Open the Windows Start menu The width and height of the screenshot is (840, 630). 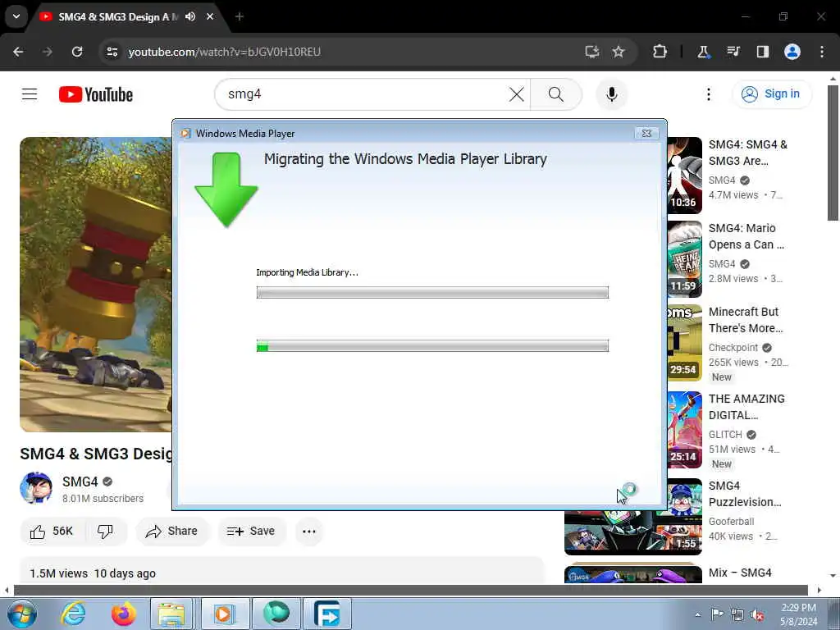tap(21, 614)
